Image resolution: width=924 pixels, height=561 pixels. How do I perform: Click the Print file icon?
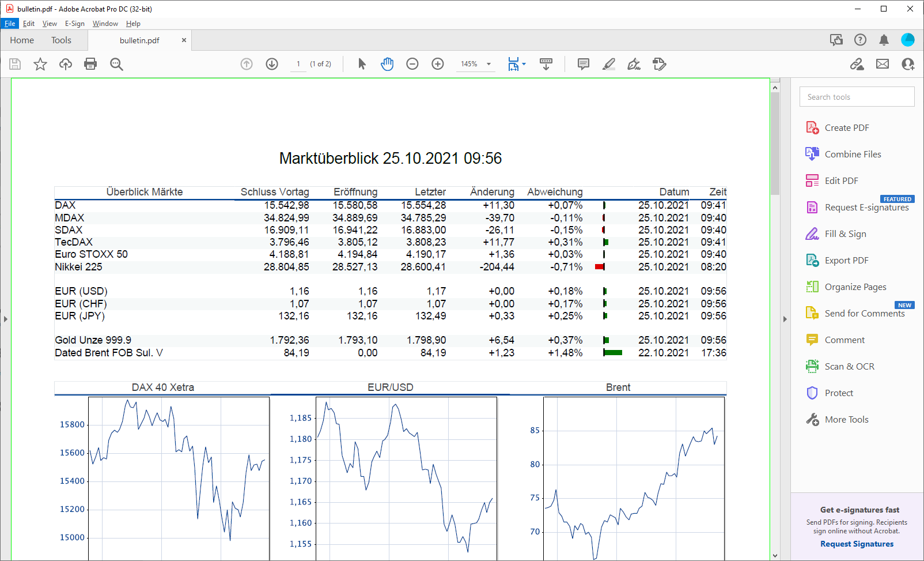coord(90,64)
